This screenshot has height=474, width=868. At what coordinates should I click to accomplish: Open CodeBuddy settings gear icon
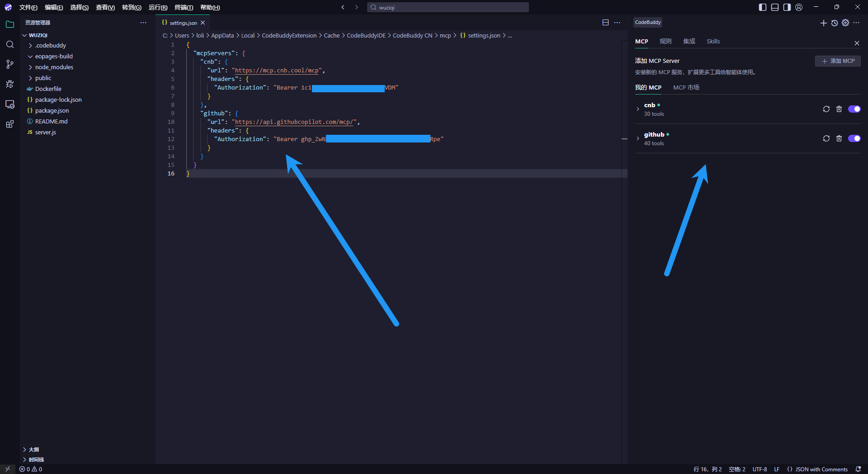coord(845,23)
